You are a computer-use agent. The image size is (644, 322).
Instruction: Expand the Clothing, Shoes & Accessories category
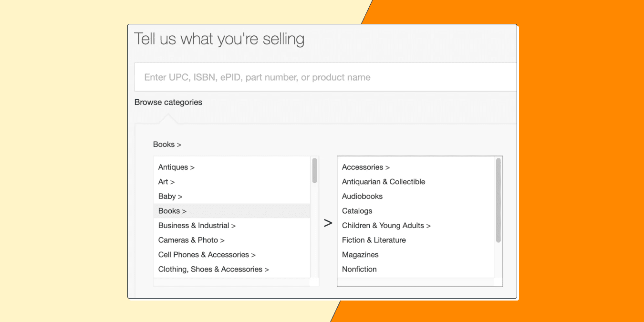pyautogui.click(x=213, y=269)
